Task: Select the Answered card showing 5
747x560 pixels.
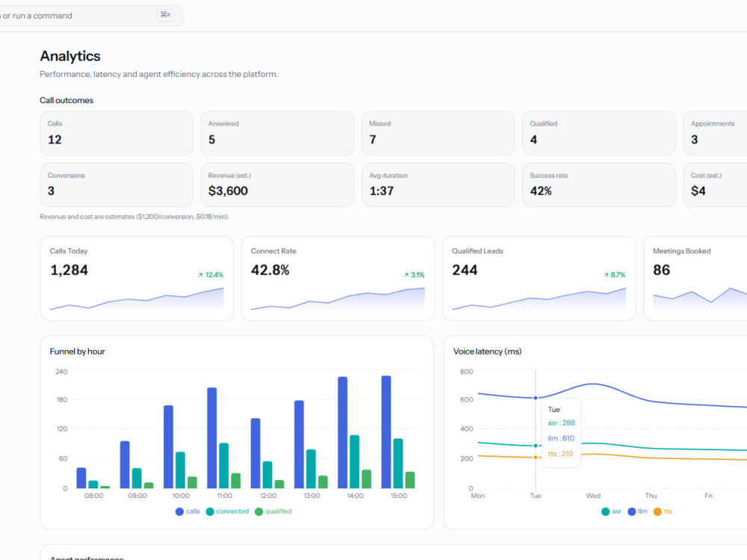Action: (x=277, y=134)
